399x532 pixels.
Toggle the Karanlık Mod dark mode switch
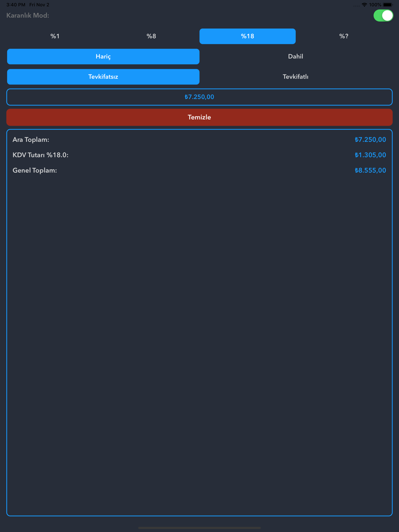click(x=383, y=16)
